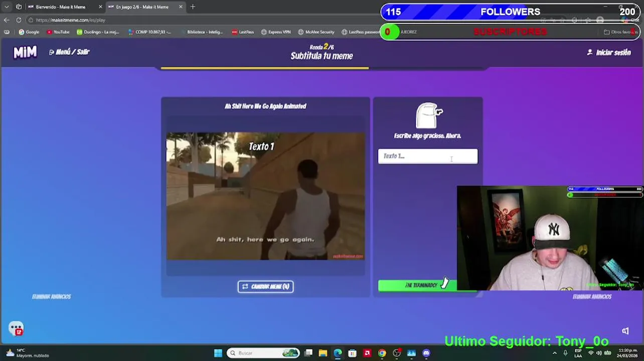The image size is (644, 361).
Task: Click the site lock icon in address bar
Action: click(x=31, y=20)
